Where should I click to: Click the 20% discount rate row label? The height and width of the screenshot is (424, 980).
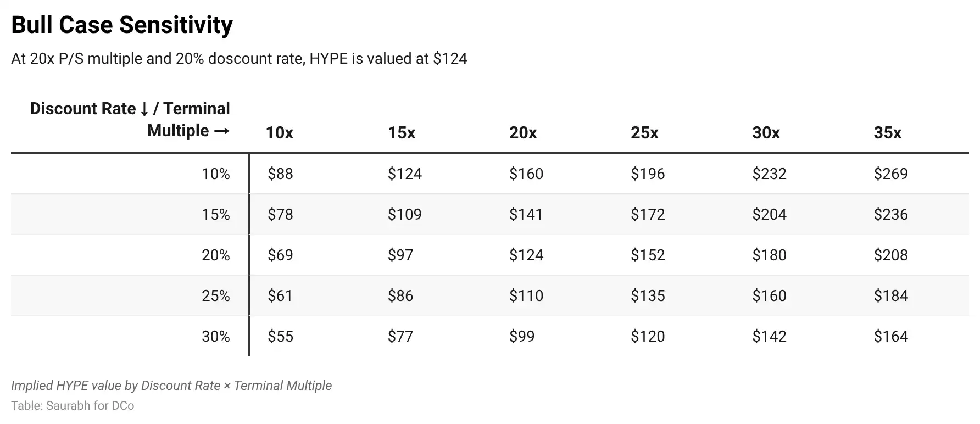(215, 255)
